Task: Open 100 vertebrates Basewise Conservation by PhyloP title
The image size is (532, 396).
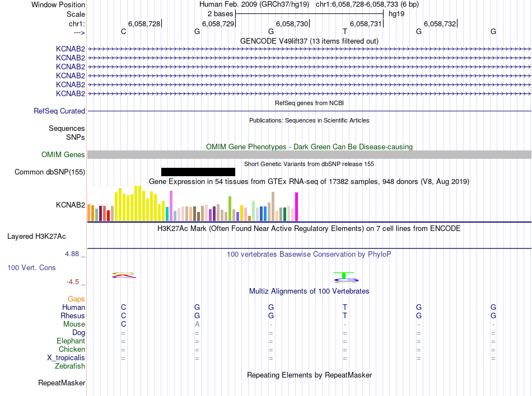Action: [309, 254]
